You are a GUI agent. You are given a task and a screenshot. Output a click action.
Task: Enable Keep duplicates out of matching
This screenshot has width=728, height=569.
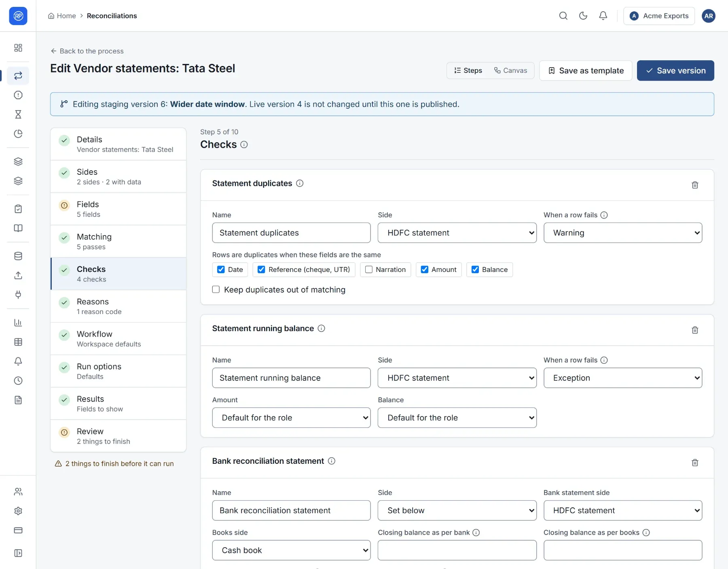click(216, 290)
